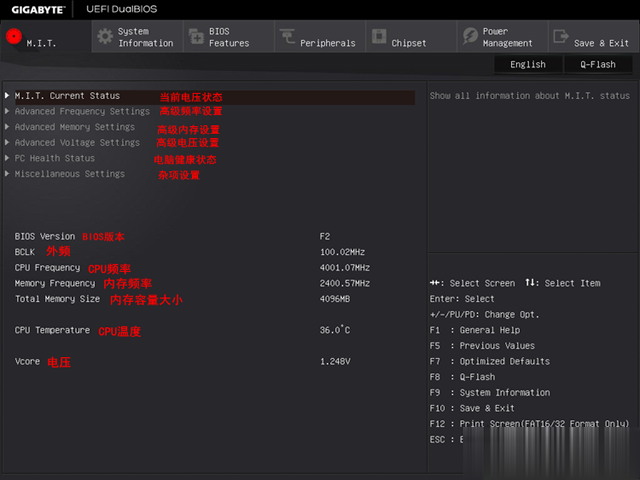Open the System Information tab
The width and height of the screenshot is (640, 480).
[x=138, y=36]
